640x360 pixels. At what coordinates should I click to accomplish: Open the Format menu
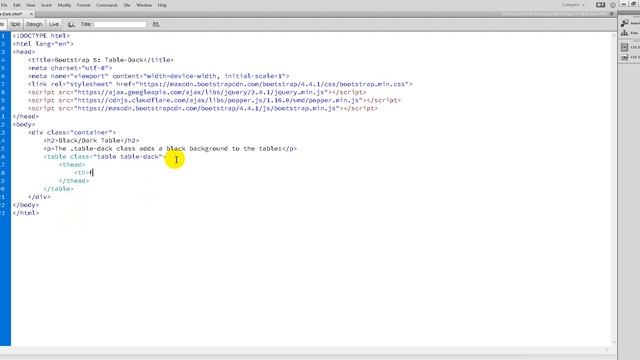[x=84, y=5]
